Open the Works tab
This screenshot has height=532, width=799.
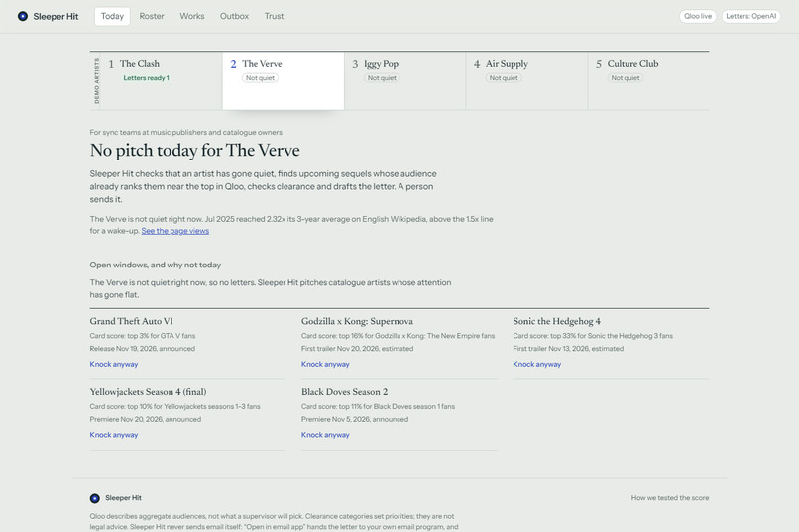coord(192,16)
